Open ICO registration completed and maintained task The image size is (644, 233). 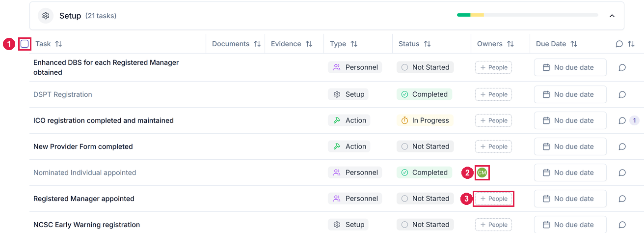click(104, 120)
